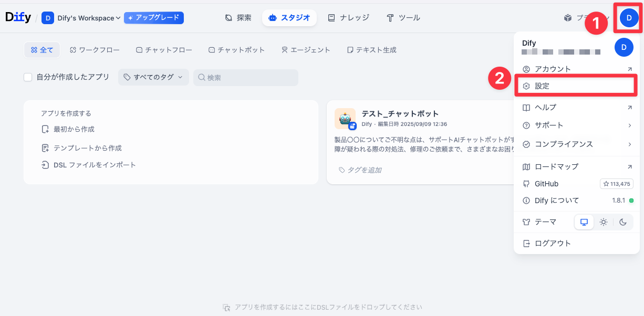Viewport: 644px width, 316px height.
Task: Select the system theme monitor icon
Action: pyautogui.click(x=584, y=222)
